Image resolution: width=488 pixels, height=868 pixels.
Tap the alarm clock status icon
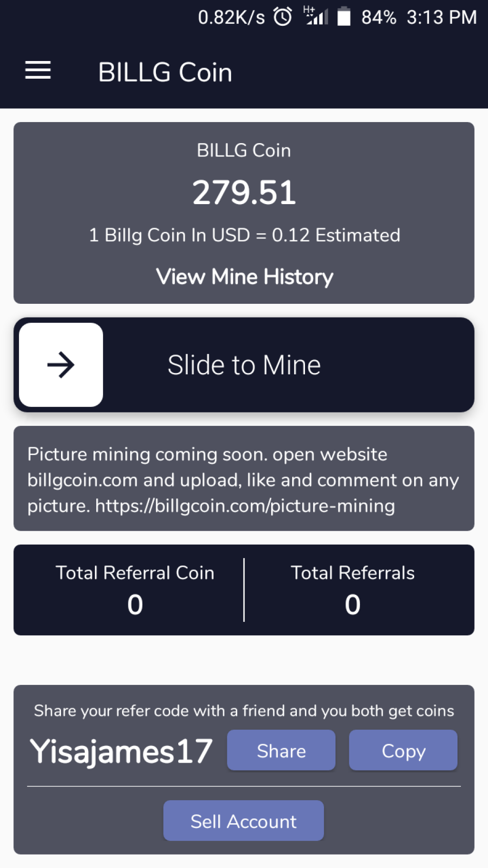283,17
